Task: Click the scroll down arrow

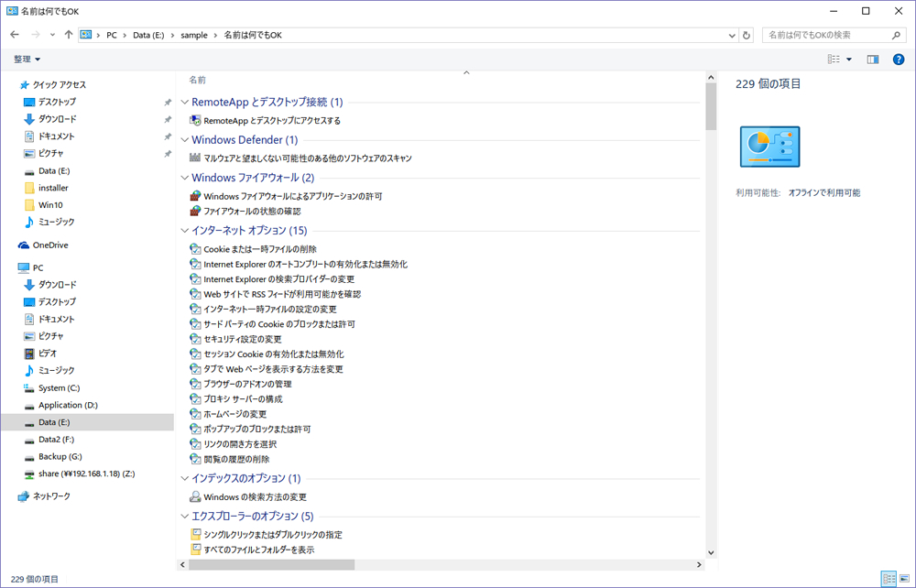Action: pyautogui.click(x=711, y=552)
